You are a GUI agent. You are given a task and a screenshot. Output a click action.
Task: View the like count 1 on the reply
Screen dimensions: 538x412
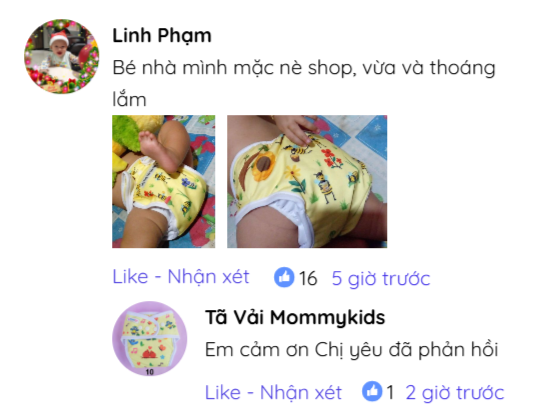coord(390,392)
